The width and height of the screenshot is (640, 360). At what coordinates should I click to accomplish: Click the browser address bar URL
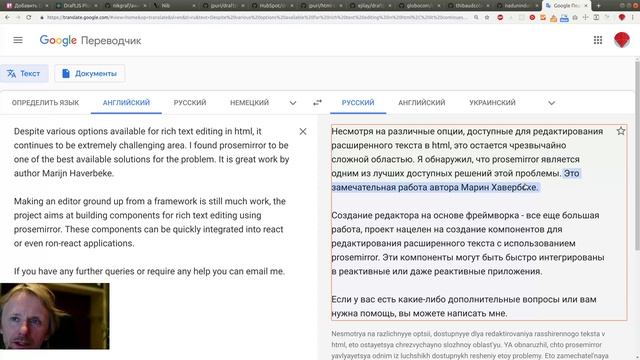click(257, 18)
